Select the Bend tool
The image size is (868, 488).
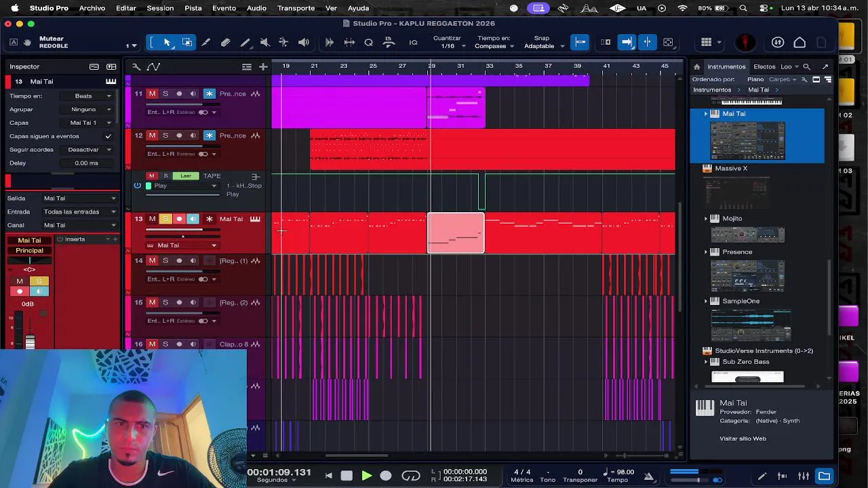click(x=283, y=42)
